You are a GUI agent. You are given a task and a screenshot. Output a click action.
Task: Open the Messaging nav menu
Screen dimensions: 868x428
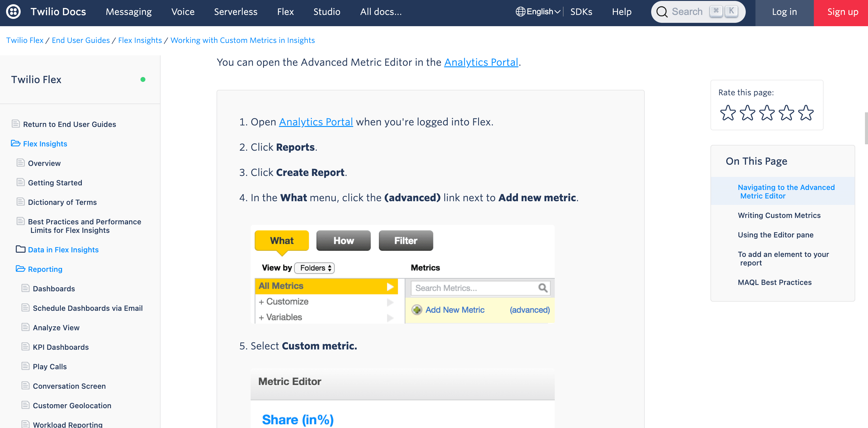click(x=129, y=12)
